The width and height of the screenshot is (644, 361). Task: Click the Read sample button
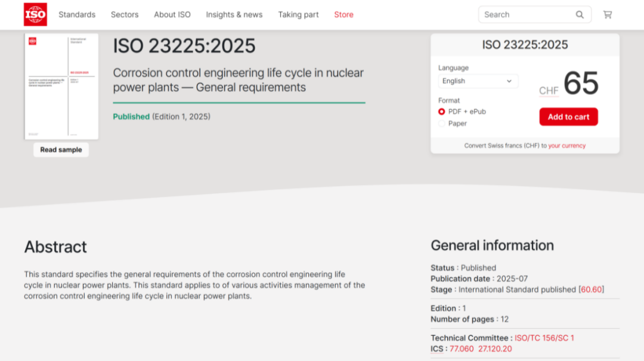click(x=61, y=150)
